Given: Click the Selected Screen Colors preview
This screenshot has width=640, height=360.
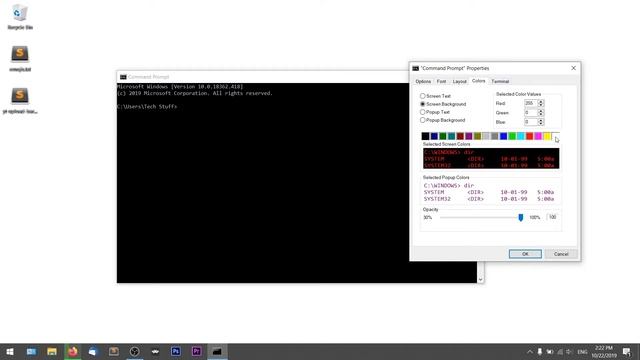Looking at the screenshot, I should [491, 158].
